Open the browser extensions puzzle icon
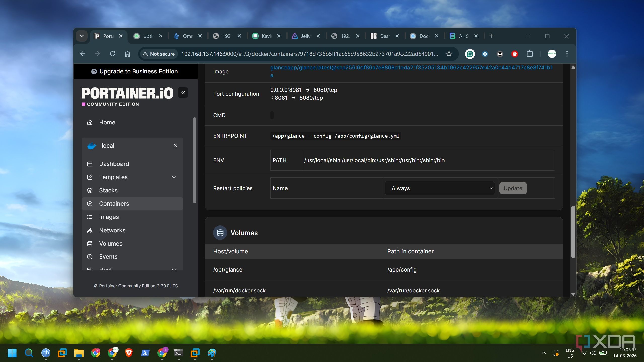The height and width of the screenshot is (362, 644). point(530,54)
